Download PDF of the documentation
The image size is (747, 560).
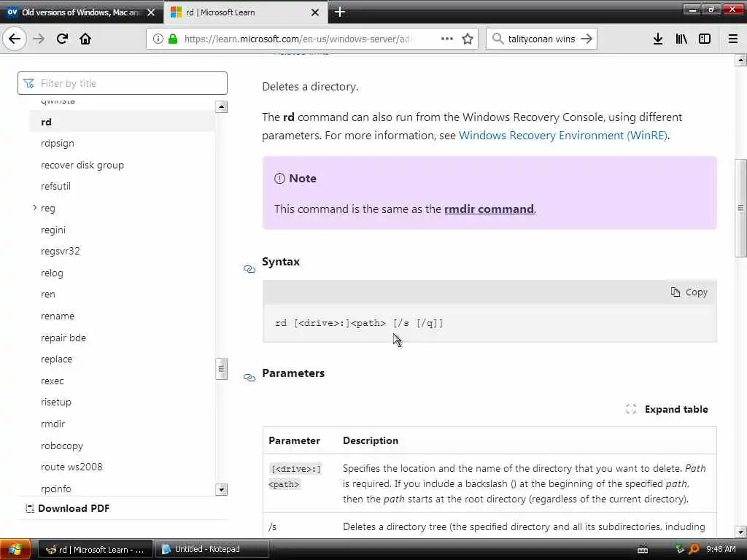[67, 508]
